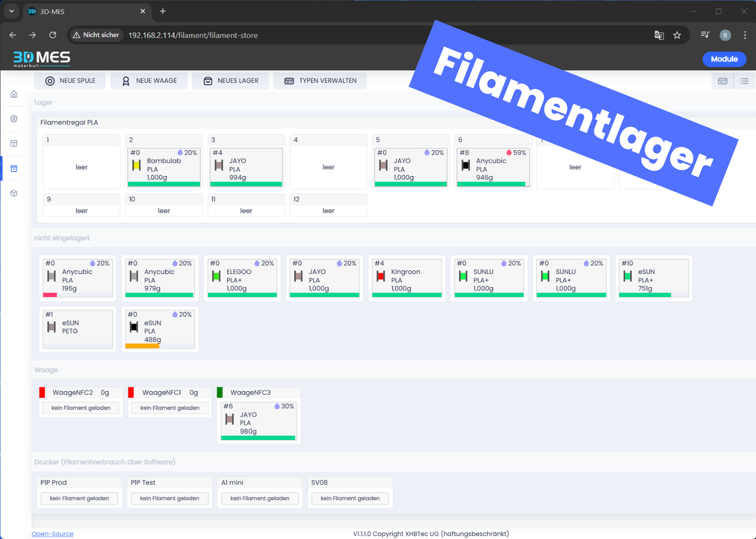The width and height of the screenshot is (756, 539).
Task: Click the layout panel icon in sidebar
Action: pos(14,143)
